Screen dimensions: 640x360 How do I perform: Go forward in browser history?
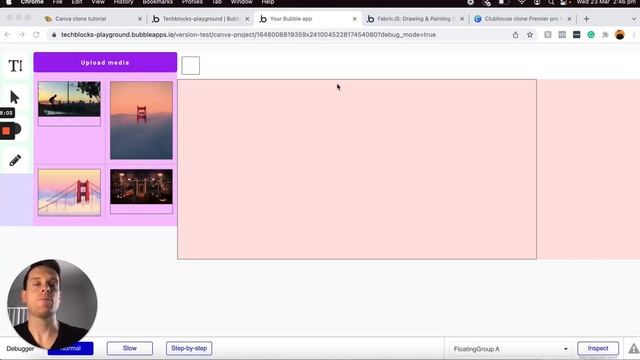[22, 35]
